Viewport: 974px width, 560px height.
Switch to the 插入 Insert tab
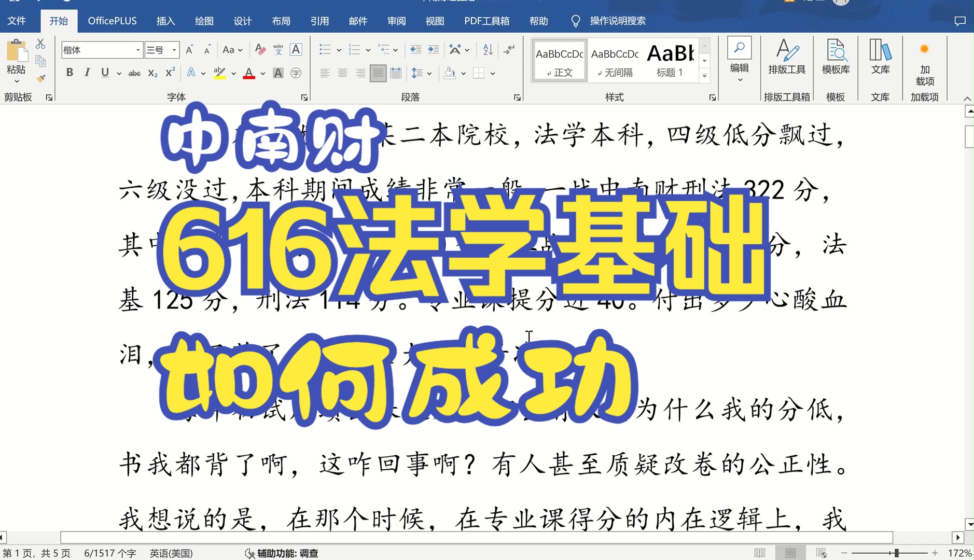click(165, 21)
